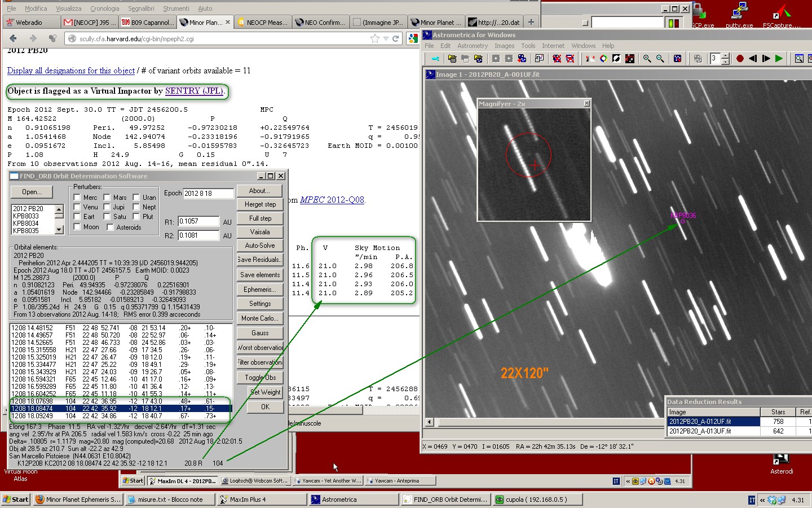Zoom out with the Astrometrica magnifier minus icon
The width and height of the screenshot is (812, 508).
[x=660, y=59]
